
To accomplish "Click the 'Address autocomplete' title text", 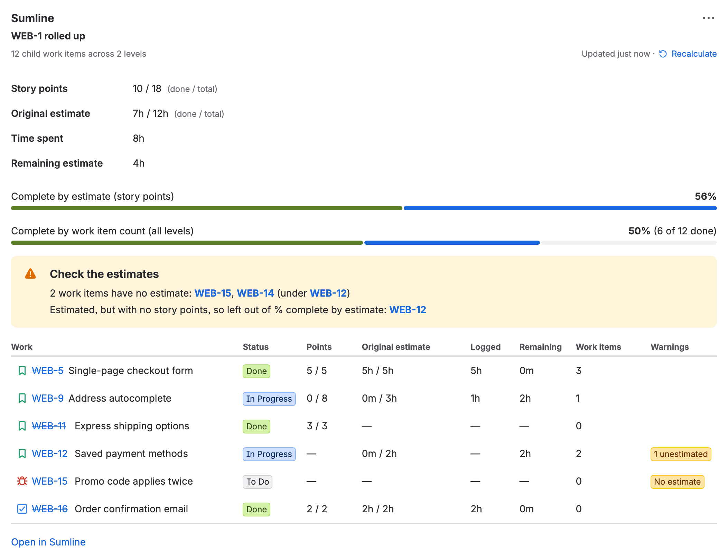I will tap(120, 398).
